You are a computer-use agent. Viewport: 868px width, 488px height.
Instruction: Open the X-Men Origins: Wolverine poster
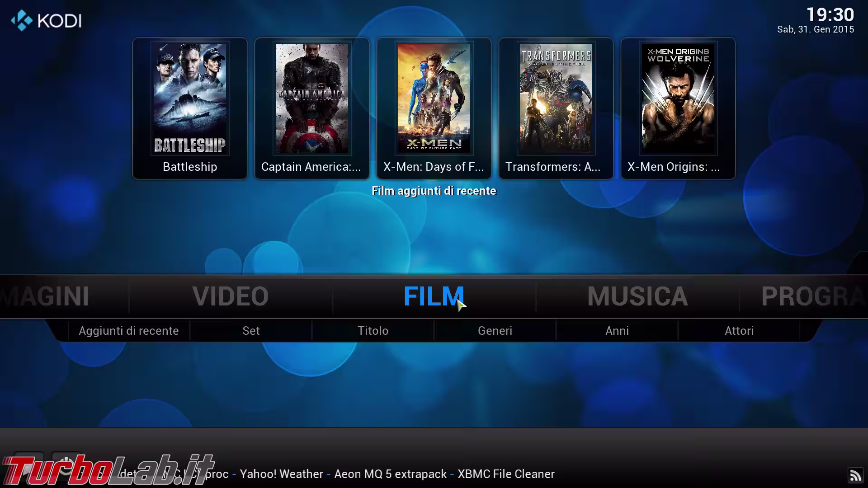click(678, 99)
